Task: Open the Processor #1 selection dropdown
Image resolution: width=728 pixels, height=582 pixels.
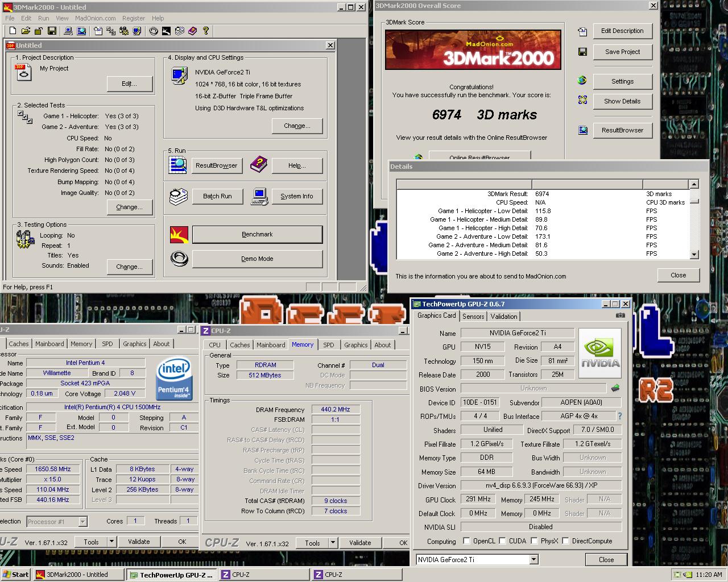Action: point(82,521)
